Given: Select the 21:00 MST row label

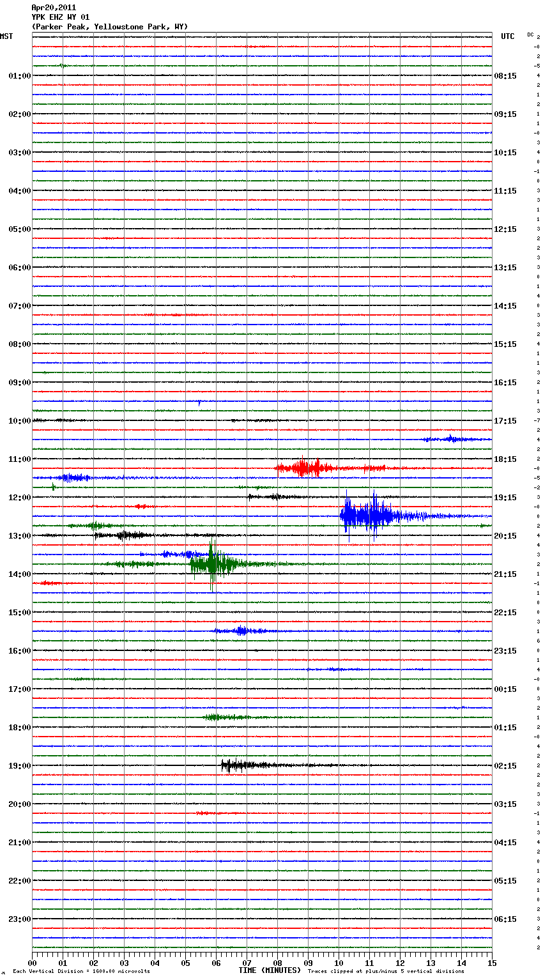Looking at the screenshot, I should click(x=20, y=843).
